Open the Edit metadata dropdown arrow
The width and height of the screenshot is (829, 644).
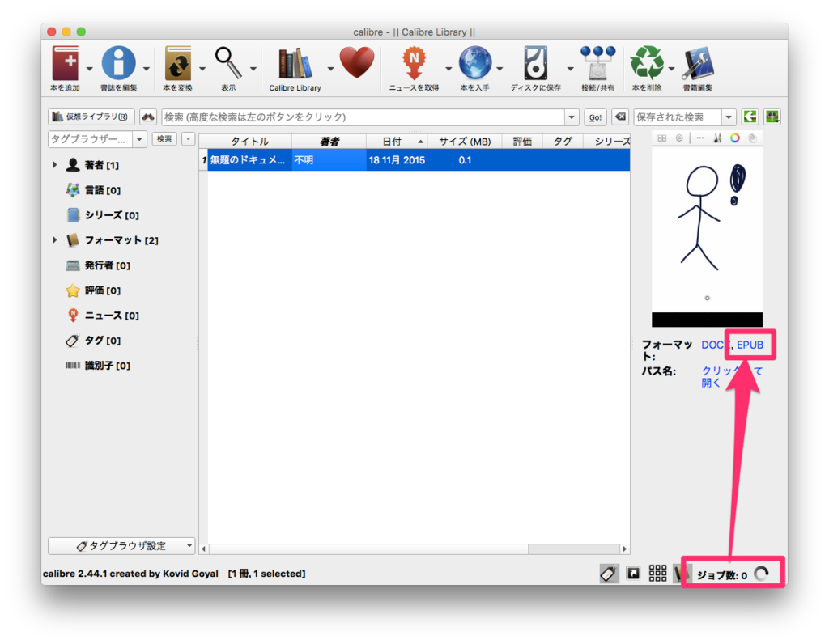(x=147, y=69)
